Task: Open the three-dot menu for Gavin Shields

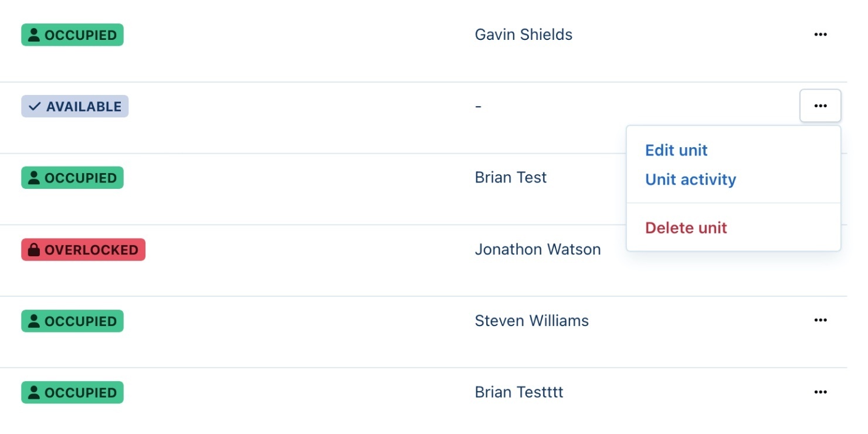Action: pyautogui.click(x=820, y=35)
